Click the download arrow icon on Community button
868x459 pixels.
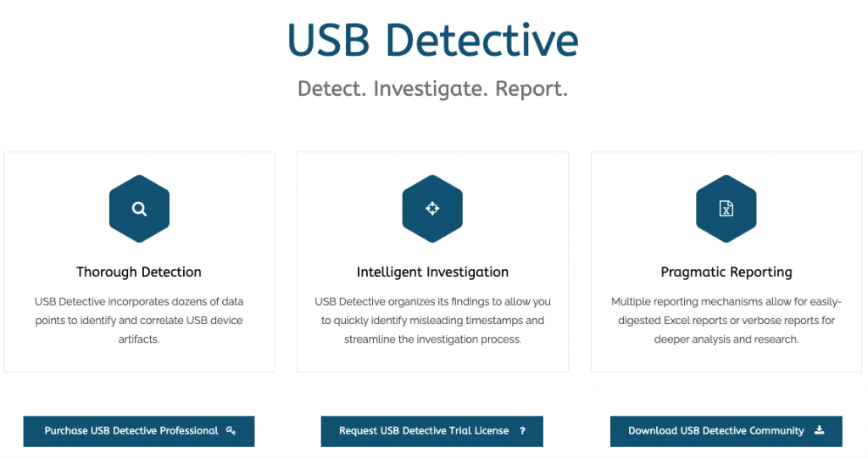(819, 431)
